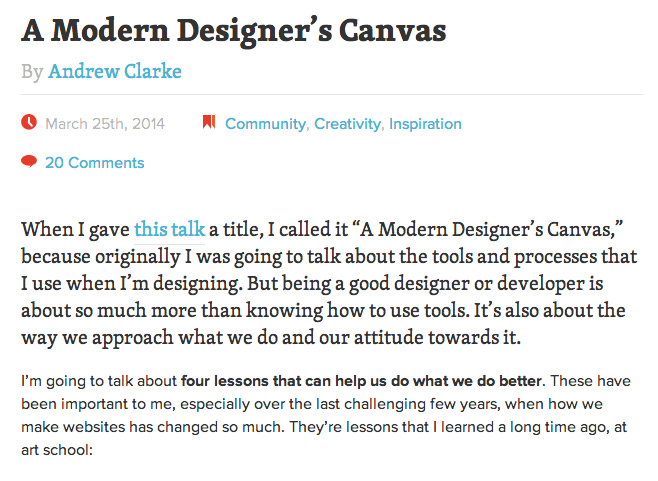Image resolution: width=658 pixels, height=481 pixels.
Task: Click the red bookmark icon before categories
Action: tap(208, 123)
